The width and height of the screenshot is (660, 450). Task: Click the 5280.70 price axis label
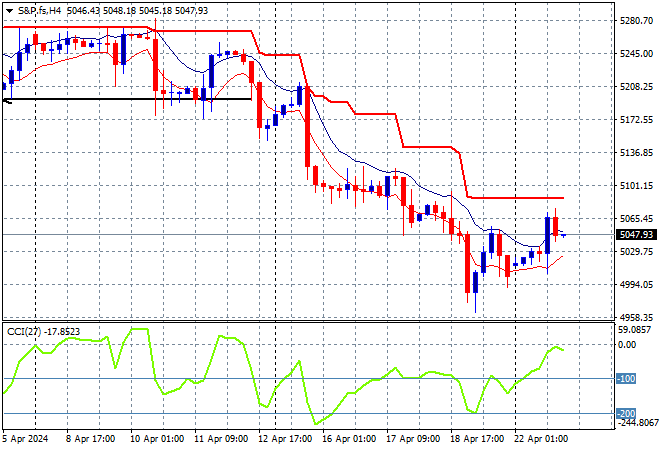coord(636,20)
